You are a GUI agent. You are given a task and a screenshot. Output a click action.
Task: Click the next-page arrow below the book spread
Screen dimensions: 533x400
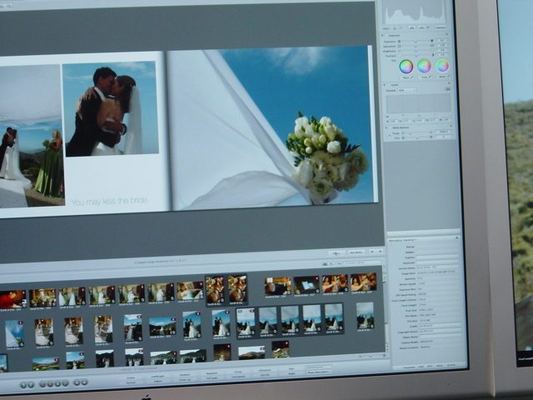pos(380,251)
